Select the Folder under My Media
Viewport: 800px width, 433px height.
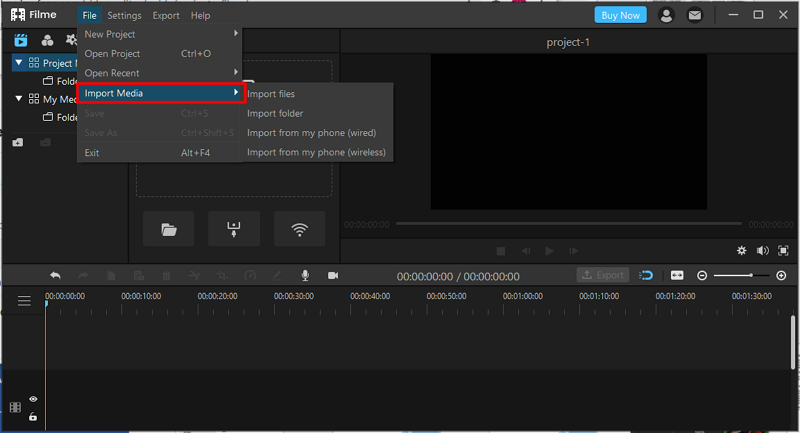tap(61, 117)
